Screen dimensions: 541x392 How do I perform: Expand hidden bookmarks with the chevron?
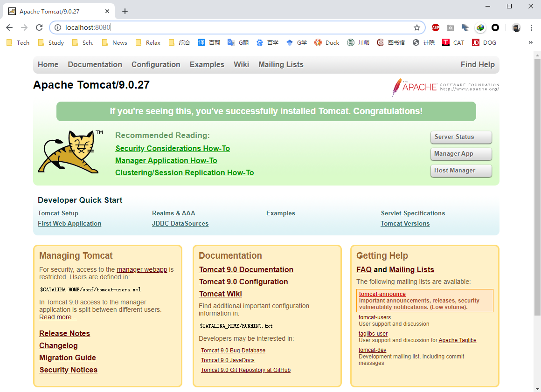(x=530, y=42)
